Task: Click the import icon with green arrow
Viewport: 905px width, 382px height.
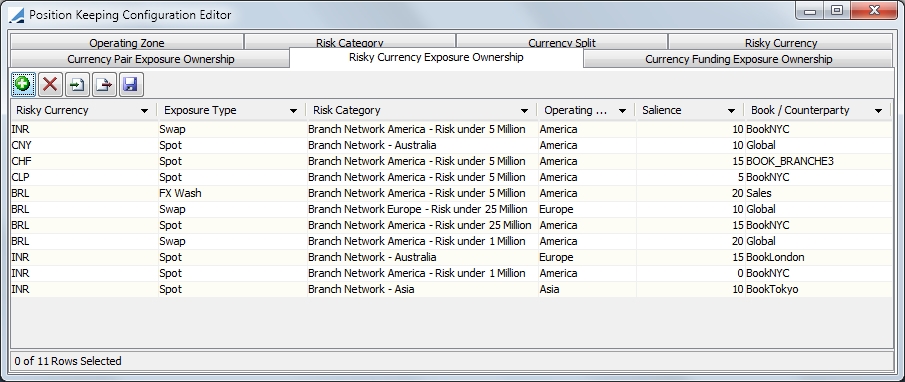Action: coord(77,85)
